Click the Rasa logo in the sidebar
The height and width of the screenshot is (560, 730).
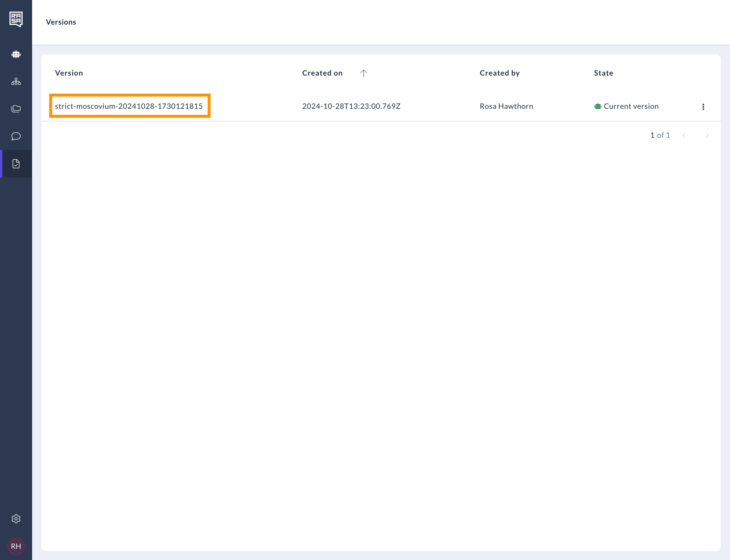pyautogui.click(x=16, y=19)
